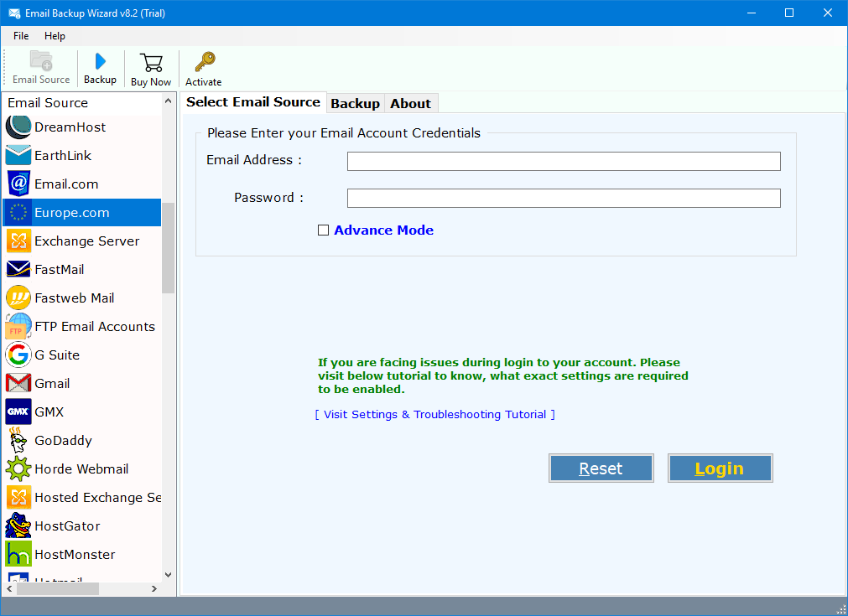
Task: Click the Advance Mode label text
Action: (x=383, y=230)
